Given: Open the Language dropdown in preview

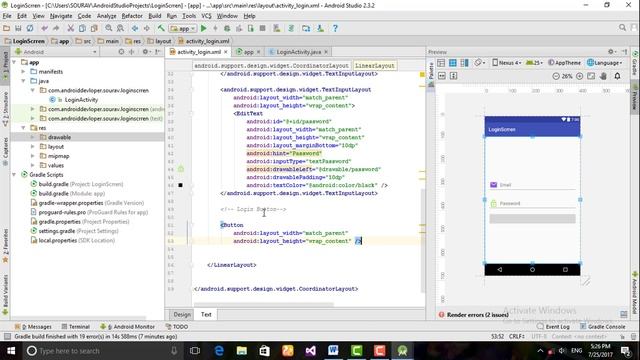Looking at the screenshot, I should (604, 63).
